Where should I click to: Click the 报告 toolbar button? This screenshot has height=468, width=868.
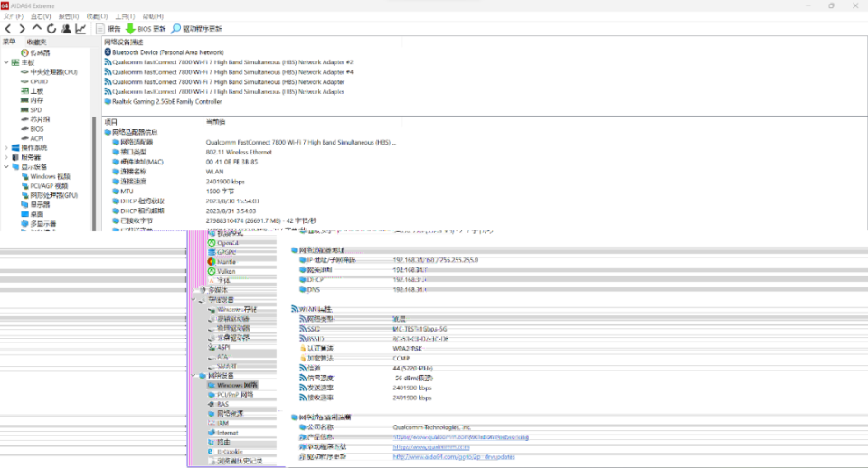click(x=108, y=29)
